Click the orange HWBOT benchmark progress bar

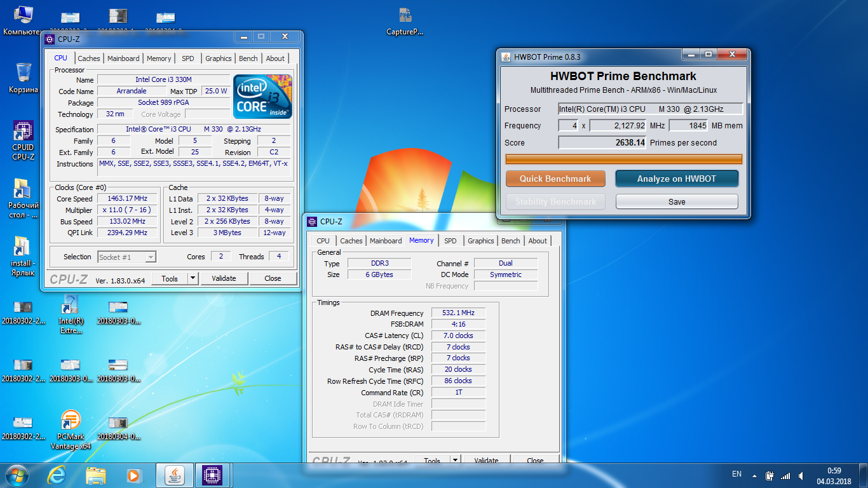pos(623,159)
